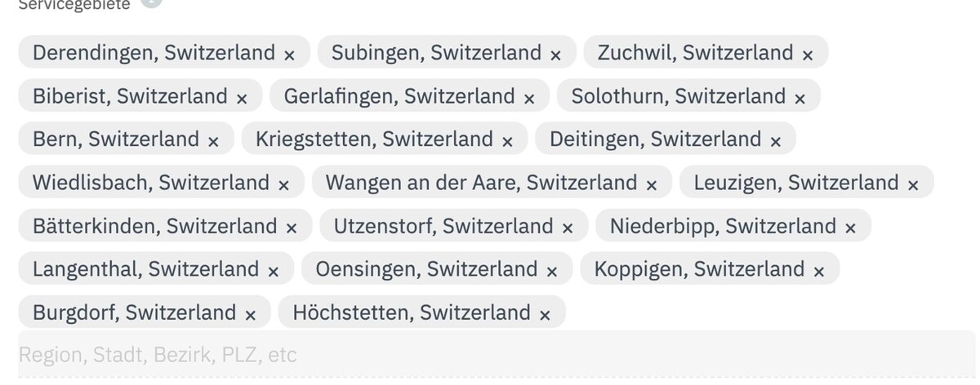Delete Zuchwil, Switzerland from service areas
The image size is (980, 385).
point(808,55)
